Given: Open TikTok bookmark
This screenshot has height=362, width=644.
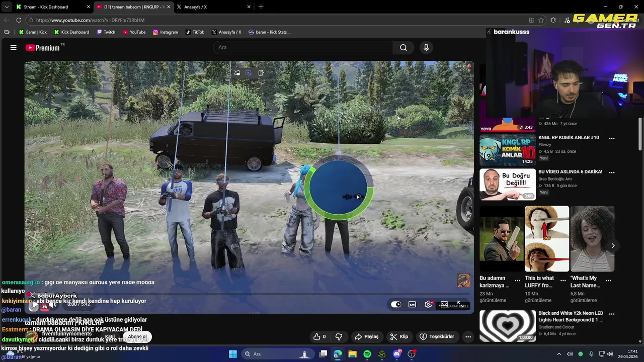Looking at the screenshot, I should (195, 32).
